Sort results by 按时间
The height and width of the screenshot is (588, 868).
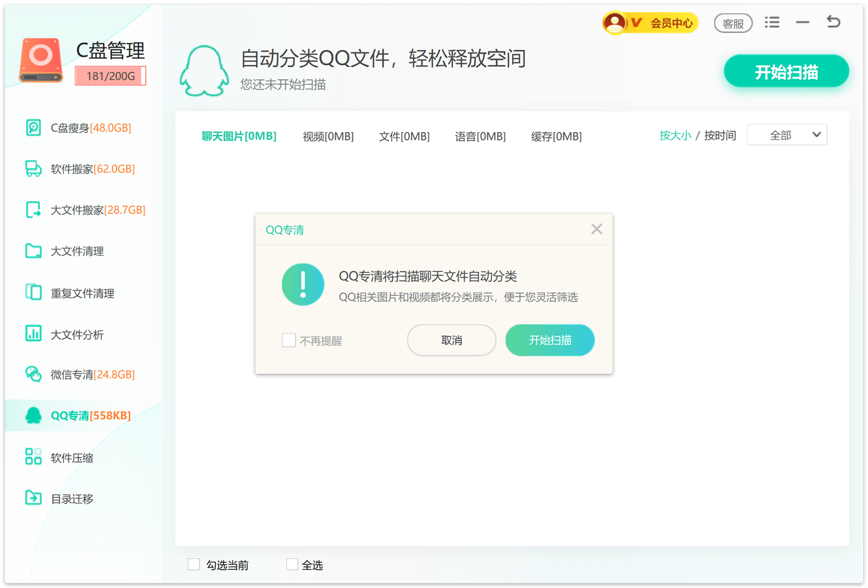pos(720,136)
